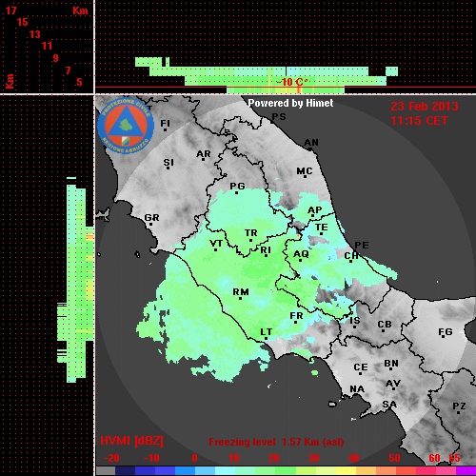This screenshot has height=476, width=476.
Task: Select the time '11:15 CET'
Action: point(419,121)
